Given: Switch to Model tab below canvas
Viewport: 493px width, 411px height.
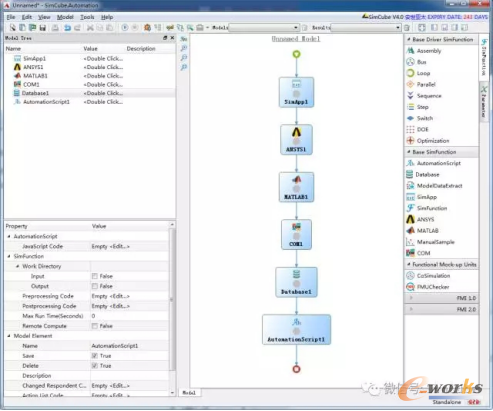Looking at the screenshot, I should point(189,393).
